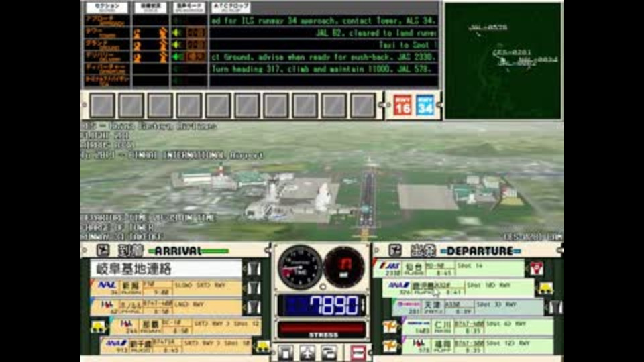Click orange takeoff plane icon beside 福岡 strip
The height and width of the screenshot is (362, 644).
pos(390,346)
